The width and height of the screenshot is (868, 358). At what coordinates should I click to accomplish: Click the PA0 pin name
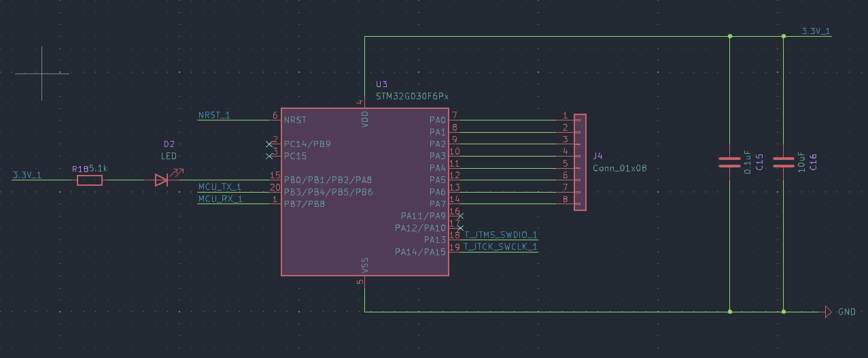[x=438, y=120]
